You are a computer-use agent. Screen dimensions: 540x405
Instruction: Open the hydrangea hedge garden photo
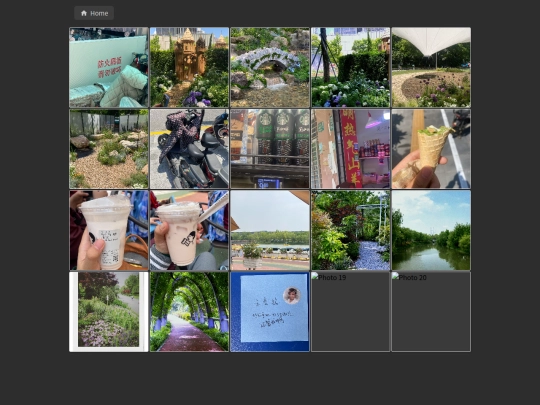[351, 67]
